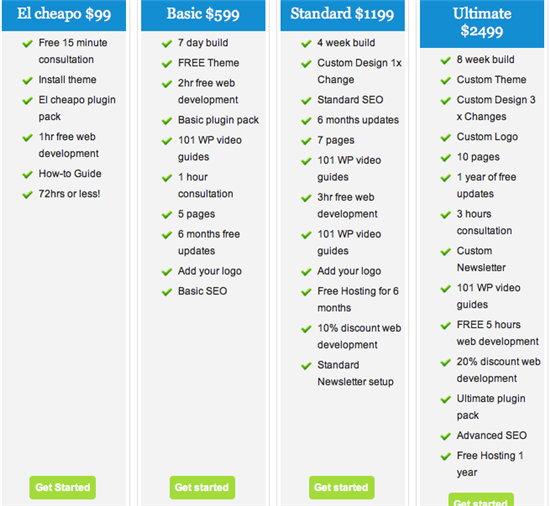Click Get started under Ultimate plan
Viewport: 550px width, 506px height.
481,500
